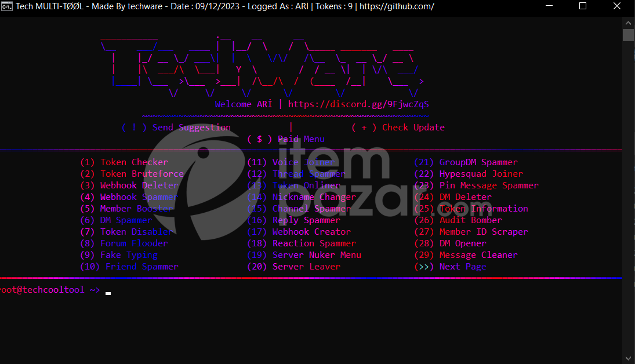
Task: Click option 14 Nickname Changer
Action: click(x=302, y=197)
